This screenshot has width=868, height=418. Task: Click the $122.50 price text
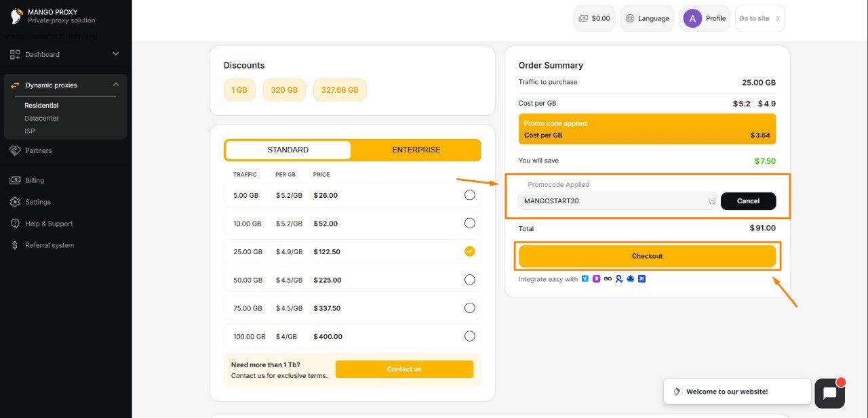[x=327, y=251]
